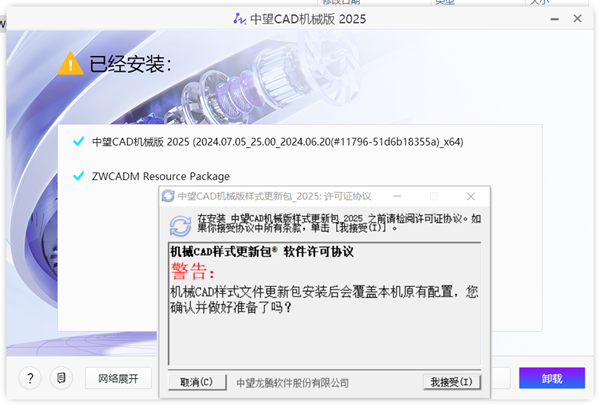Screen dimensions: 600x406
Task: Open the document log icon button
Action: 61,378
